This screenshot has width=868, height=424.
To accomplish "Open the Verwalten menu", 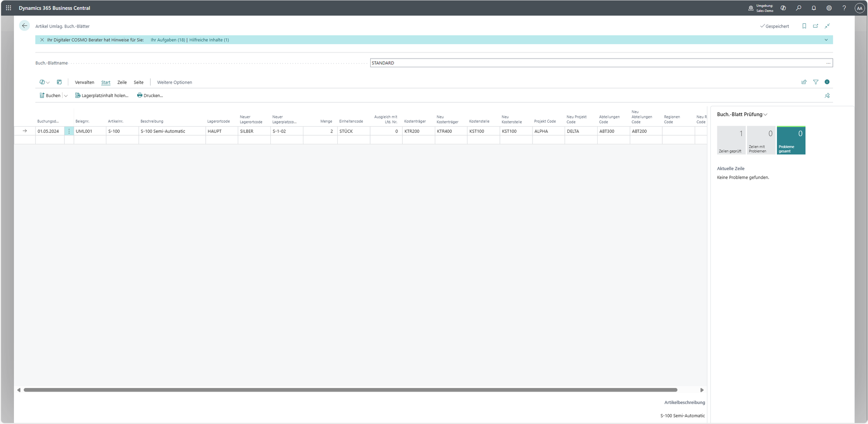I will [x=84, y=82].
